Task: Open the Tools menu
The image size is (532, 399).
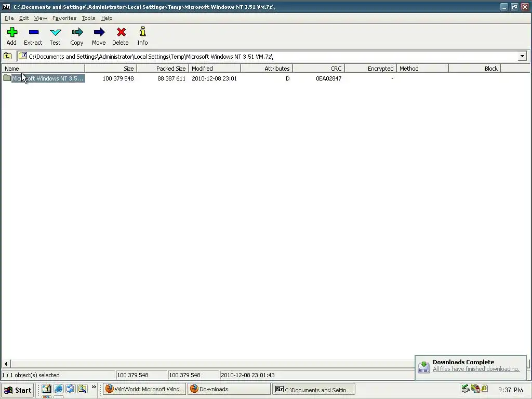Action: coord(88,18)
